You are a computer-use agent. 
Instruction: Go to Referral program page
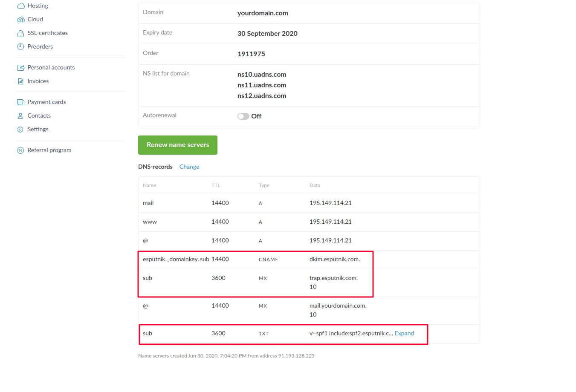click(49, 150)
